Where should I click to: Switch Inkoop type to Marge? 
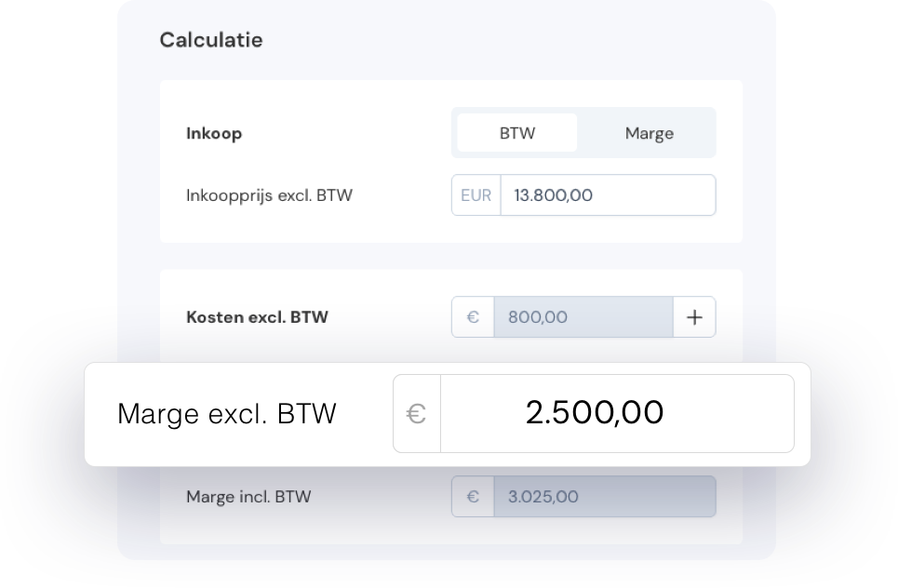click(x=649, y=133)
